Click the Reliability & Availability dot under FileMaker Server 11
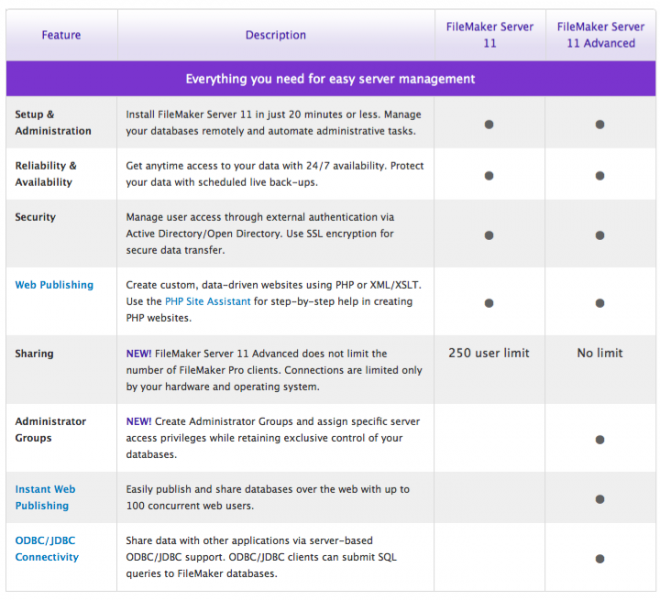Screen dimensions: 660x600 tap(489, 175)
